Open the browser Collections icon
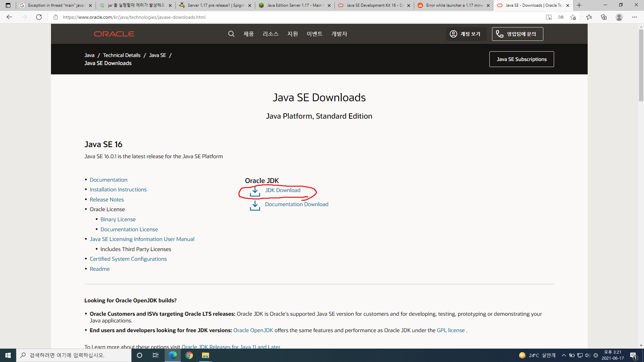 (604, 17)
